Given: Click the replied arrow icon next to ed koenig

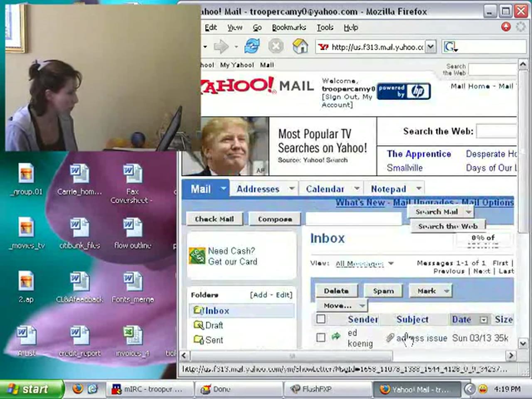Looking at the screenshot, I should click(336, 337).
